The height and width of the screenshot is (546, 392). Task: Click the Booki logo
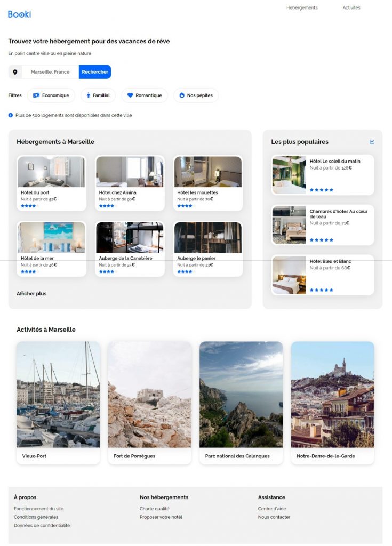point(19,14)
